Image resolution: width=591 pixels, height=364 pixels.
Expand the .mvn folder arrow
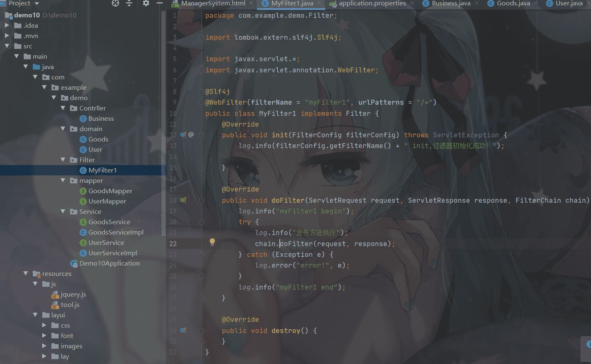coord(7,36)
